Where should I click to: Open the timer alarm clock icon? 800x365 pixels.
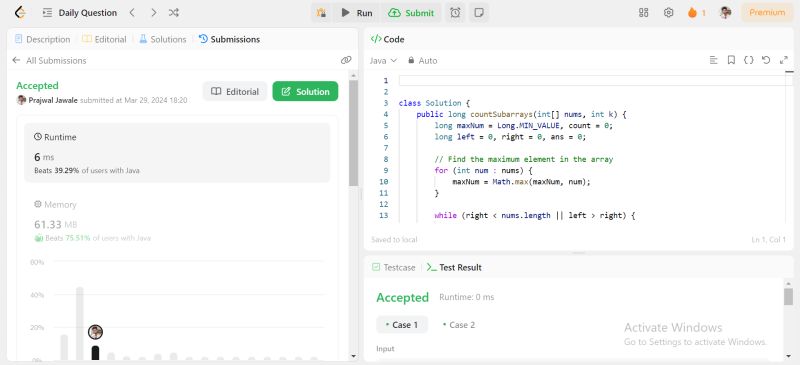(x=455, y=13)
